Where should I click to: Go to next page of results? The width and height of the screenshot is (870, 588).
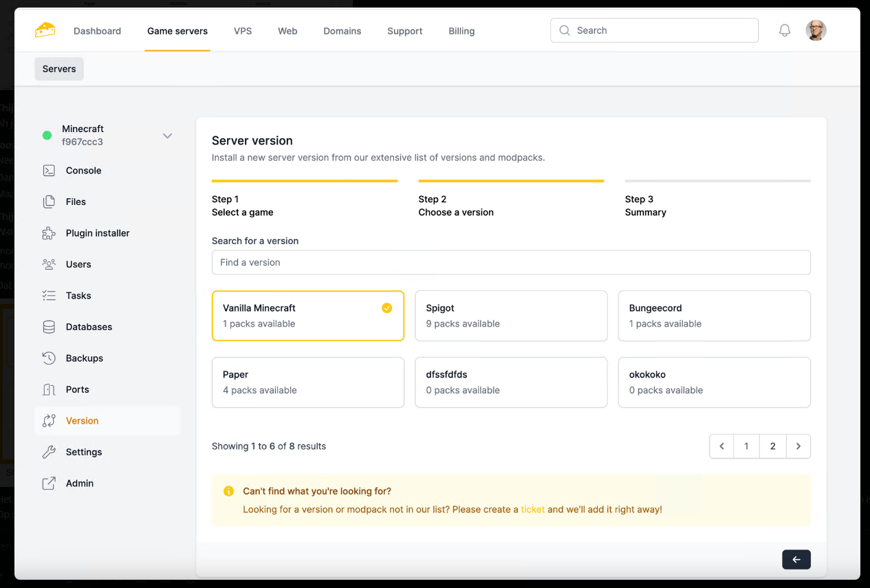[798, 446]
